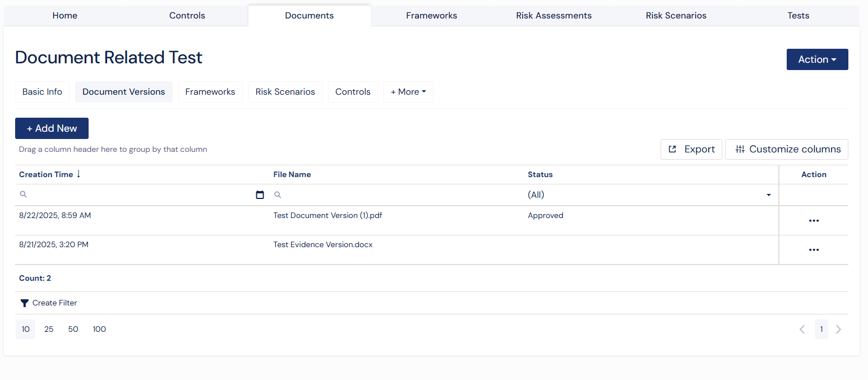Set page size to 25 rows
This screenshot has width=868, height=380.
click(49, 330)
